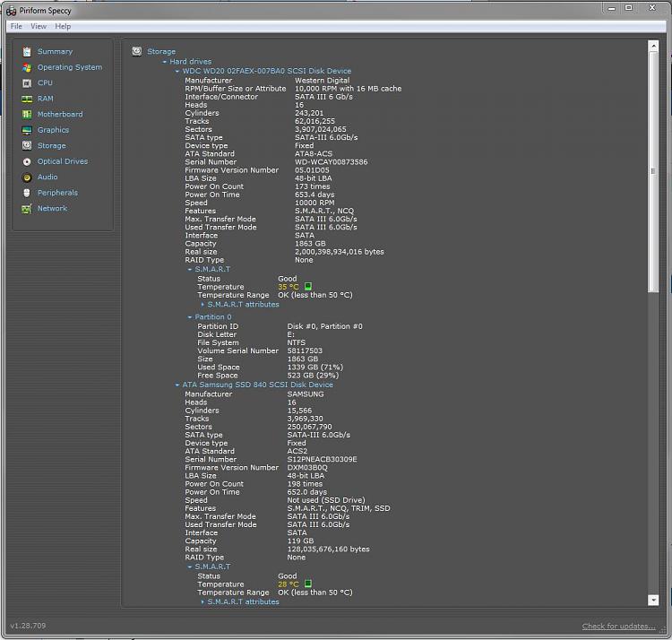This screenshot has height=640, width=672.
Task: Click the scrollbar up arrow
Action: coord(653,46)
